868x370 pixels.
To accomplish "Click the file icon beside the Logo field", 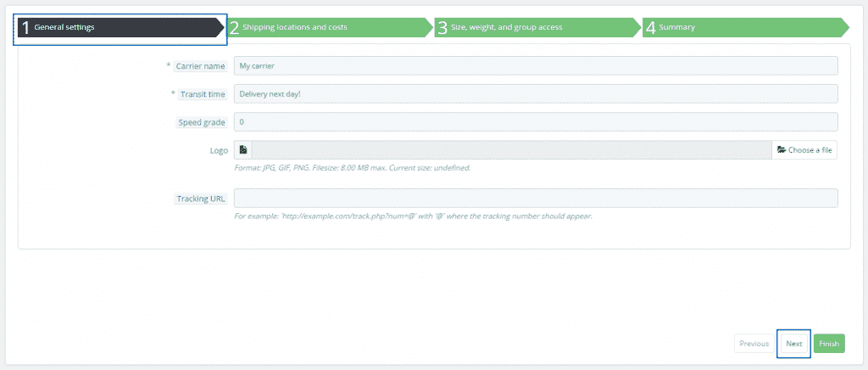I will (243, 149).
